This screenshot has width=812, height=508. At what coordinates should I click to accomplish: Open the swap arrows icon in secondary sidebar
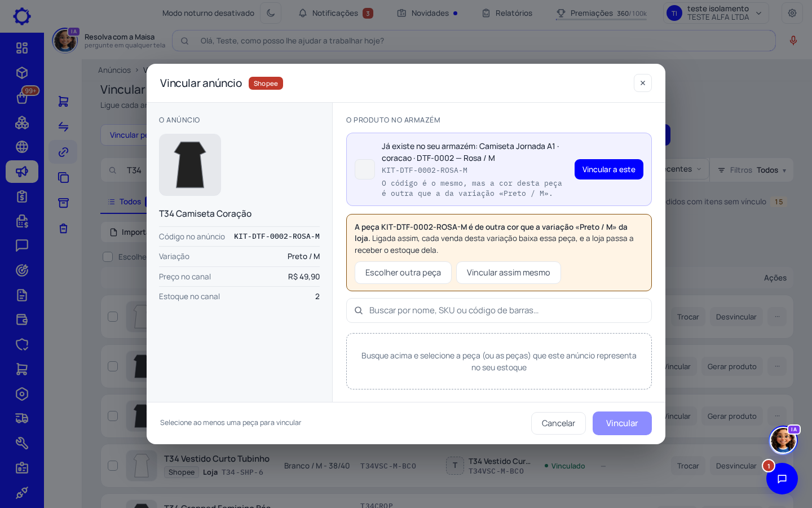[63, 126]
